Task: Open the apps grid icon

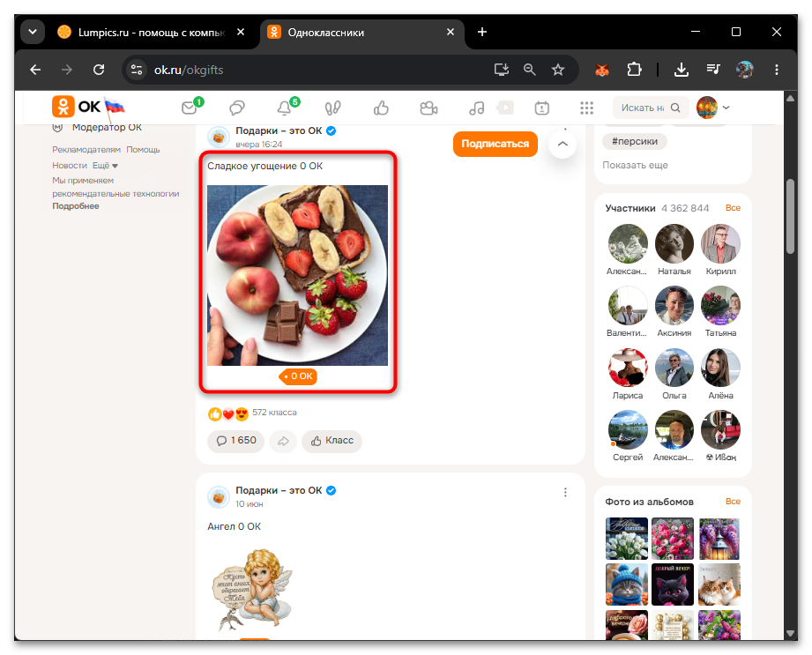Action: (x=586, y=108)
